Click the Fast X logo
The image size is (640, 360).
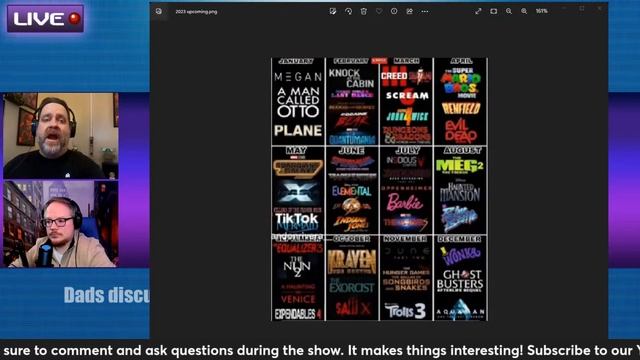tap(298, 192)
